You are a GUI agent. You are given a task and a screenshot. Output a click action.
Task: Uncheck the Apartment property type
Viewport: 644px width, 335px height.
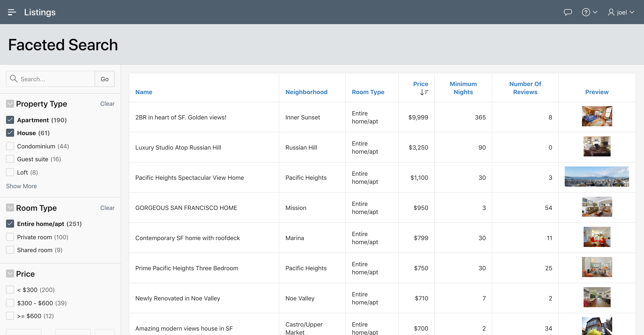10,120
